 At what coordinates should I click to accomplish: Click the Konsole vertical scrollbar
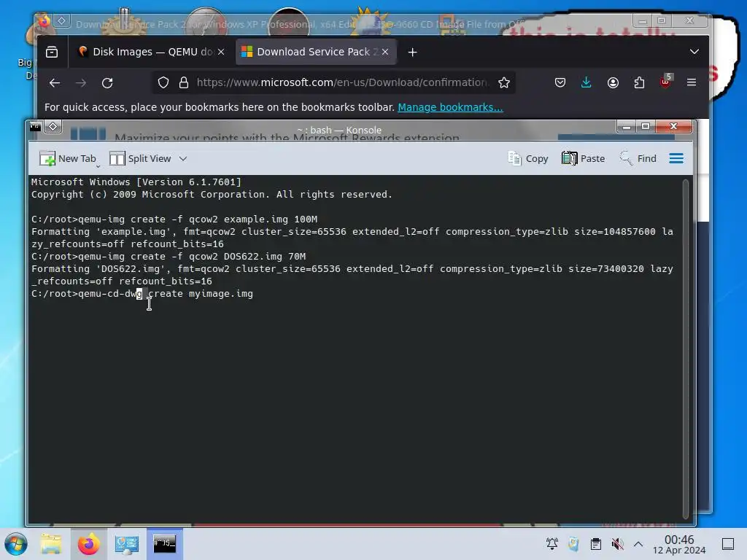click(685, 349)
